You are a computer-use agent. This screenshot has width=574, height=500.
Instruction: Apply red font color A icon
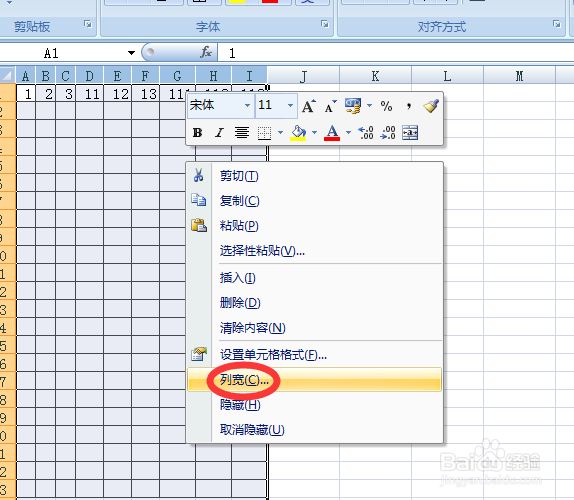pyautogui.click(x=332, y=133)
